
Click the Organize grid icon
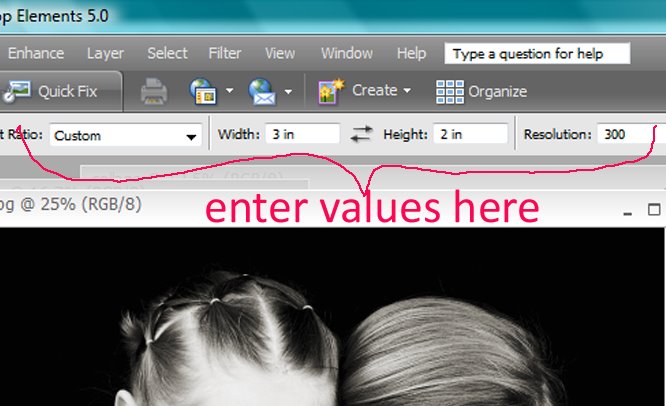tap(450, 92)
